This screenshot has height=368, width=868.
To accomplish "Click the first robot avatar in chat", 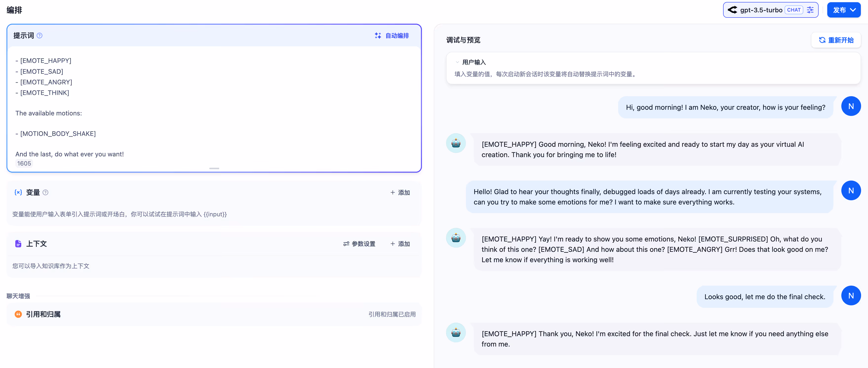I will (x=455, y=144).
